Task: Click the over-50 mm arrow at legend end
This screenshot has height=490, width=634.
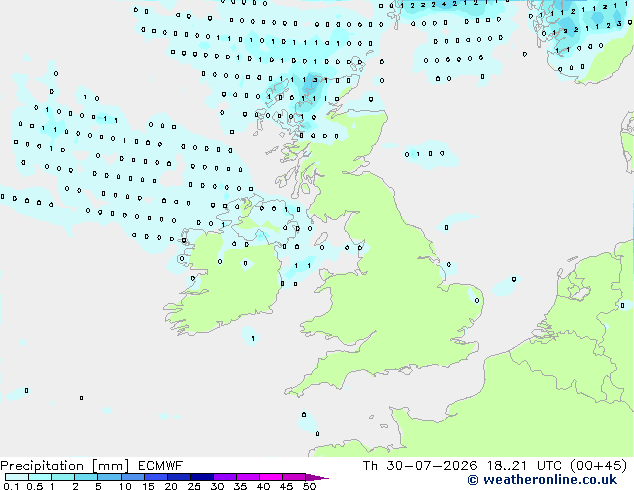Action: pos(317,477)
